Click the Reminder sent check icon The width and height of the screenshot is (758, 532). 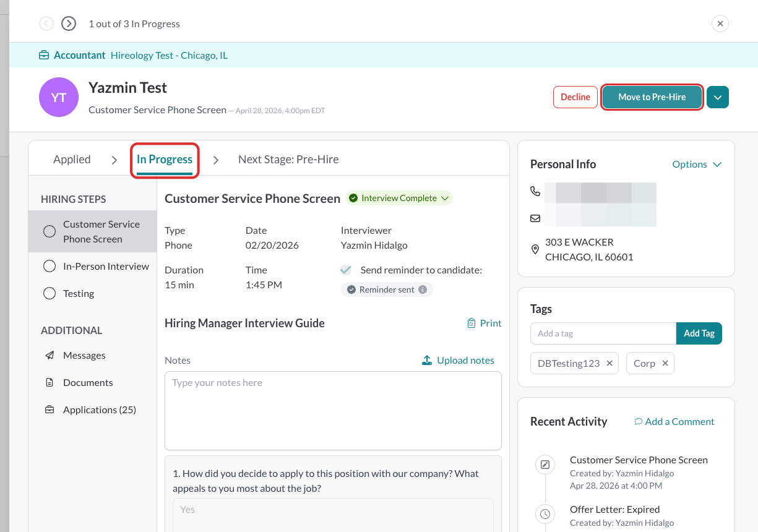point(351,290)
